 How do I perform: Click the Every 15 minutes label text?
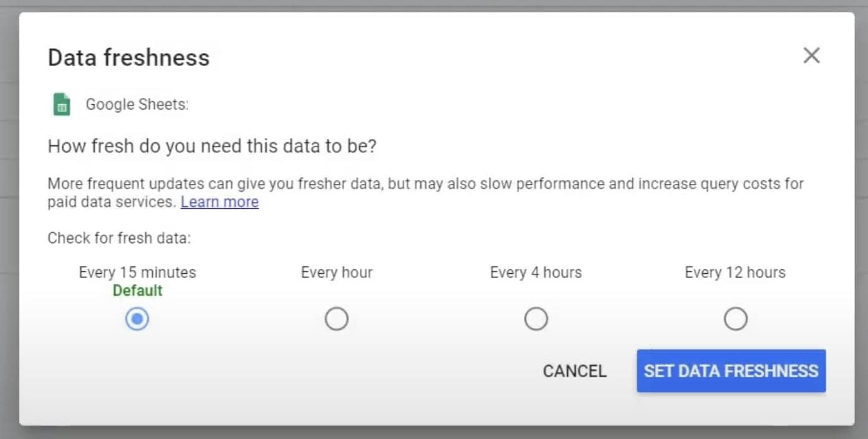tap(137, 272)
